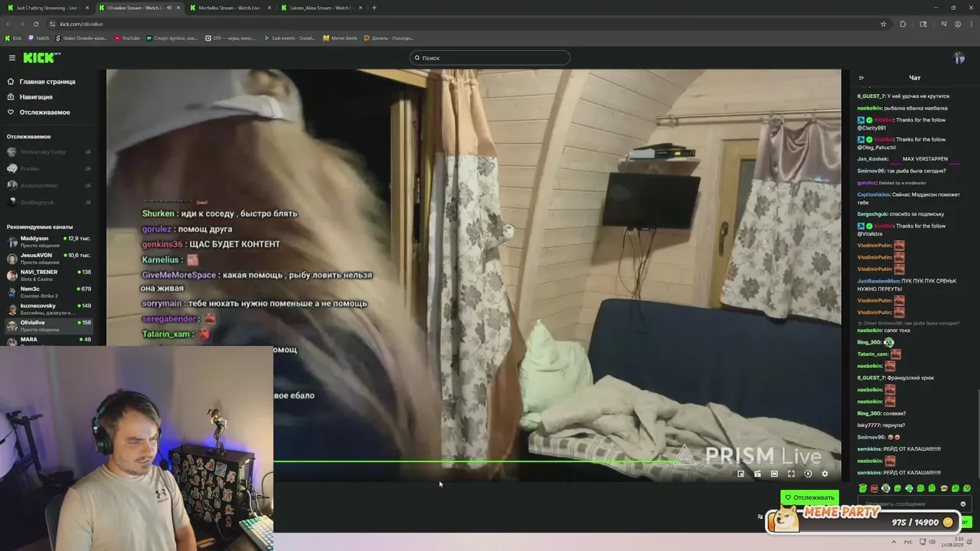This screenshot has width=980, height=551.
Task: Open the kuznecovsky recommended channel
Action: tap(48, 309)
